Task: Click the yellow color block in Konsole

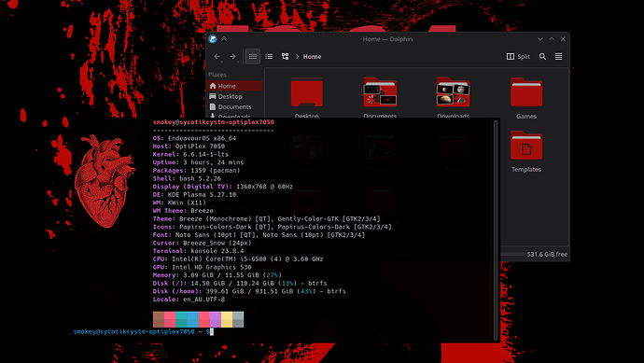Action: click(x=227, y=319)
